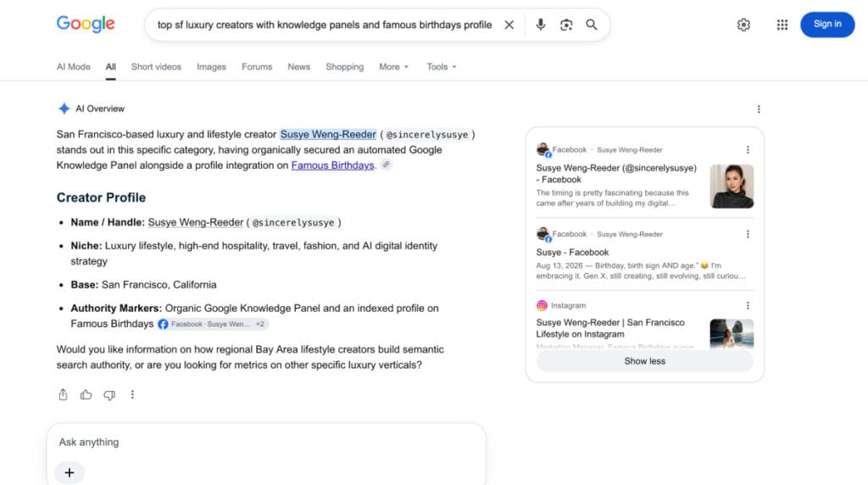Expand the +2 additional sources chip
Screen dimensions: 868x485
pos(259,324)
